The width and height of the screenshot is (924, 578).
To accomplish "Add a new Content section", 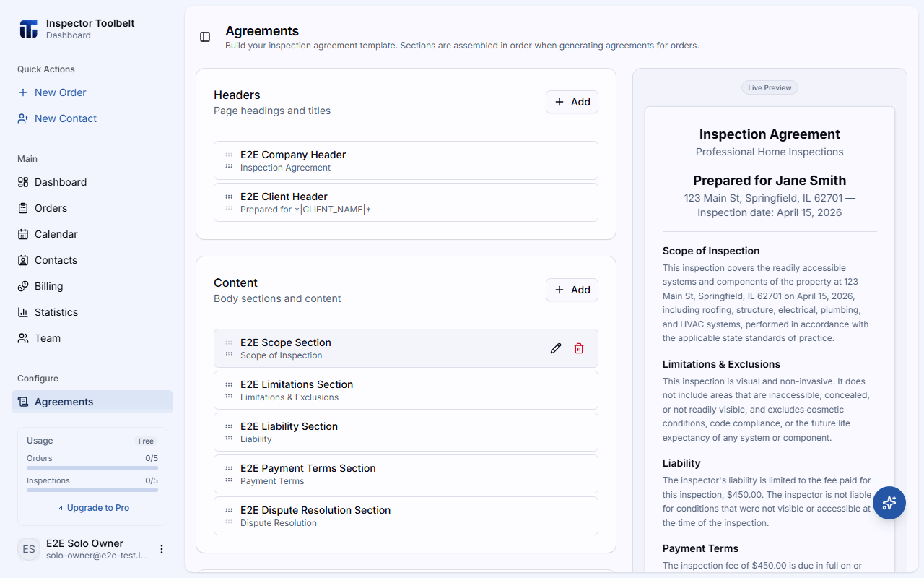I will [572, 290].
